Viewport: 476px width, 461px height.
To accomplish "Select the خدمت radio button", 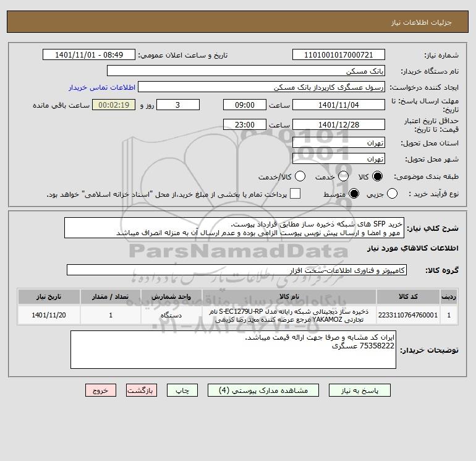I will click(343, 176).
